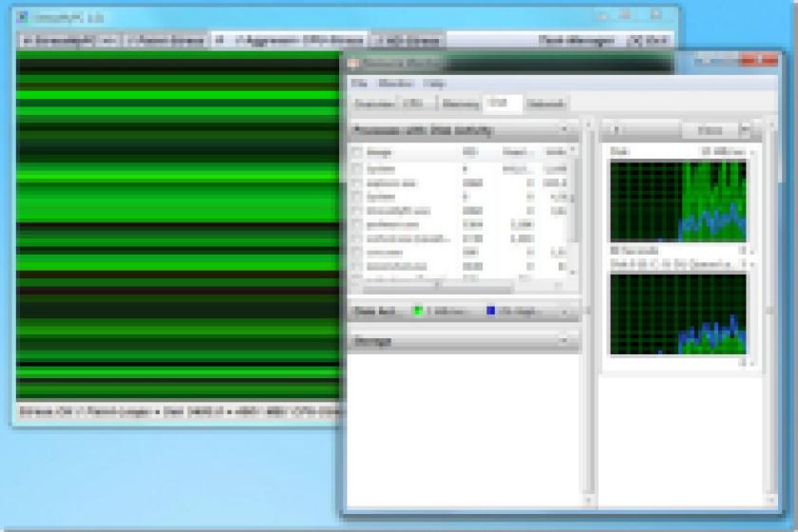Toggle the Aggressive CPU-Stress checkbox
The width and height of the screenshot is (798, 532).
coord(238,41)
